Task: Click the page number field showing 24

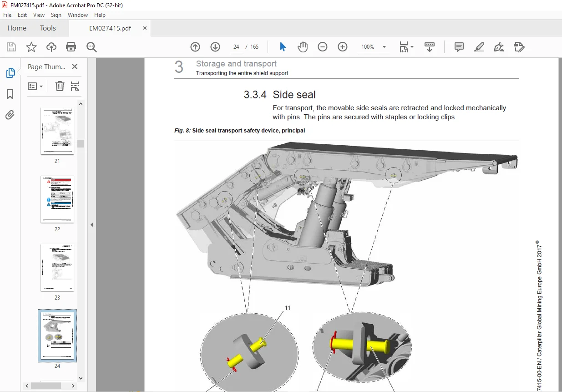Action: pyautogui.click(x=236, y=47)
